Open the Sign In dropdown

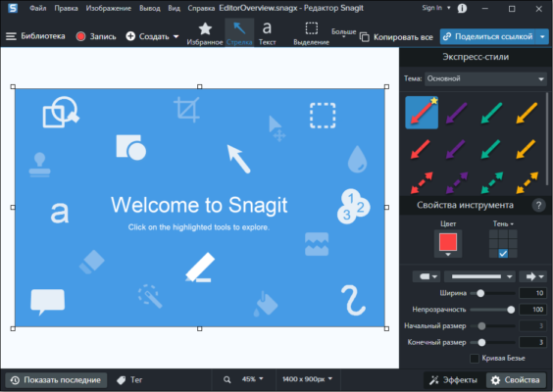pyautogui.click(x=436, y=8)
